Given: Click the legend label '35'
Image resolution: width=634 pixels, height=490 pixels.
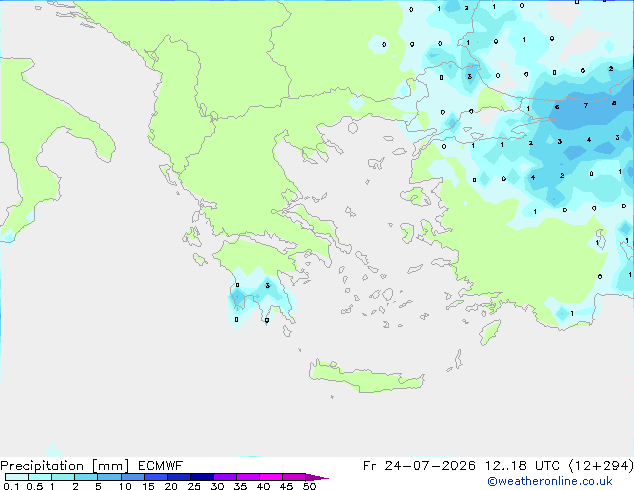Looking at the screenshot, I should [x=240, y=486].
